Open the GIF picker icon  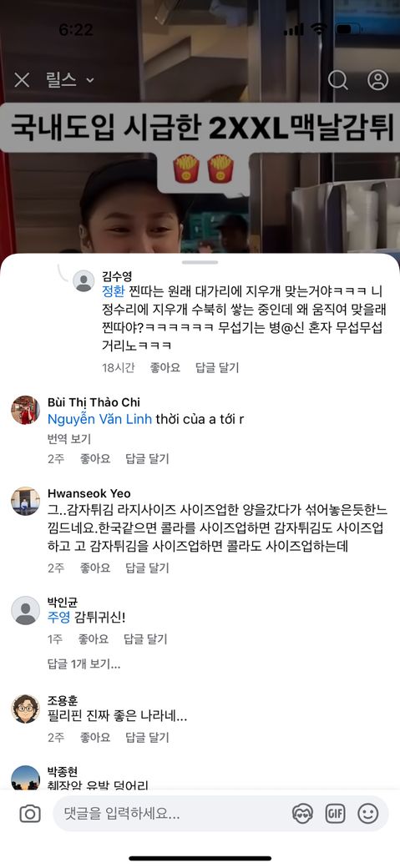click(335, 814)
